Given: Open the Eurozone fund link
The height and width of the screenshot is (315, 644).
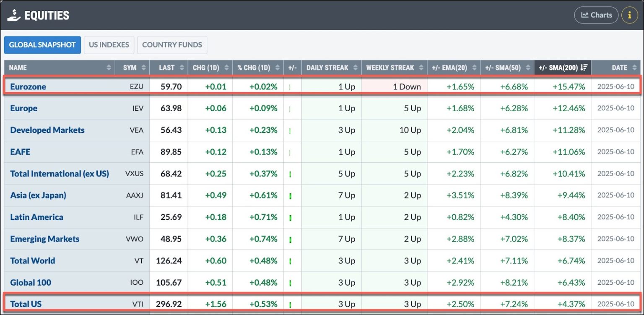Looking at the screenshot, I should 28,87.
